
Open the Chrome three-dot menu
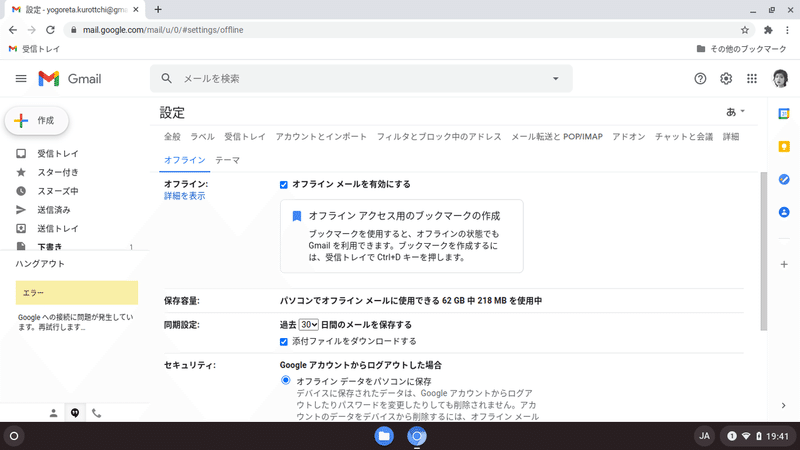787,30
